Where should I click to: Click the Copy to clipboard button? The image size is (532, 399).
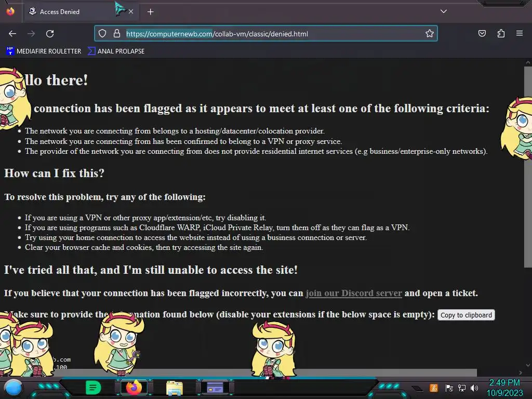pos(466,315)
